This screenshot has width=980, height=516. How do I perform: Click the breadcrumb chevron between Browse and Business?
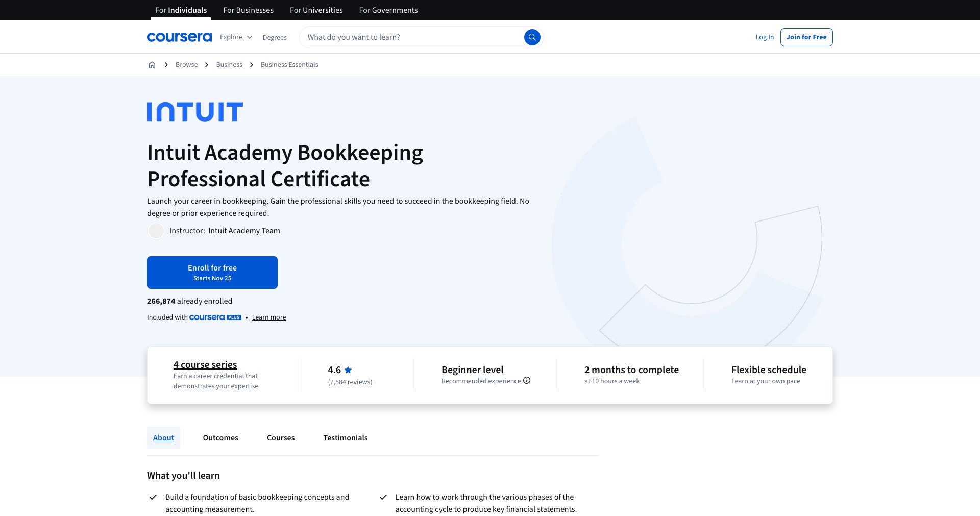pos(207,65)
